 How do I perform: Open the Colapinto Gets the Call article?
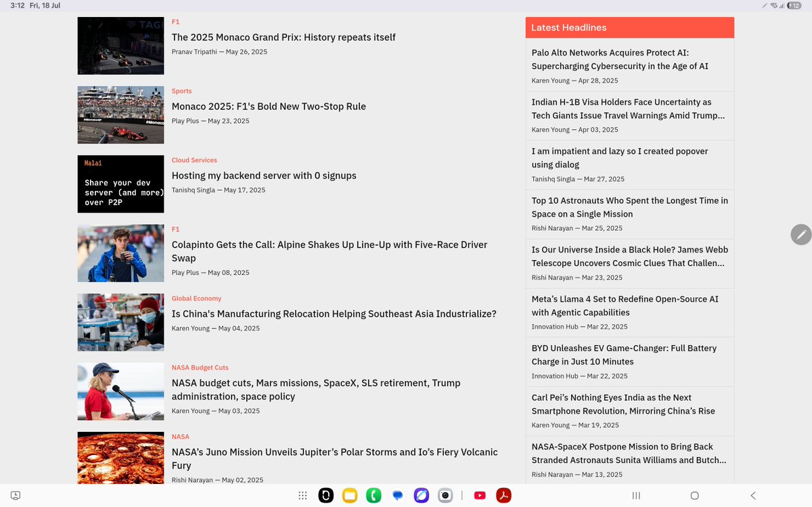[330, 251]
